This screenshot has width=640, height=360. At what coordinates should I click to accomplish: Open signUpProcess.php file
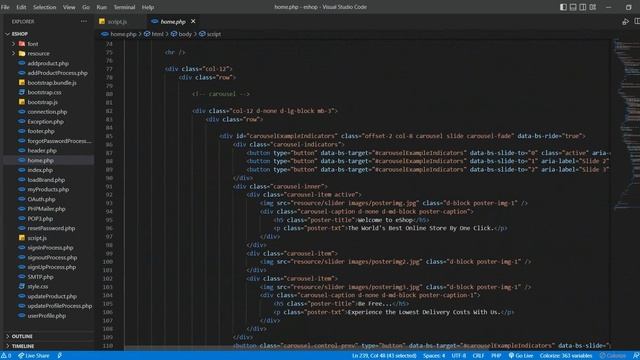51,267
